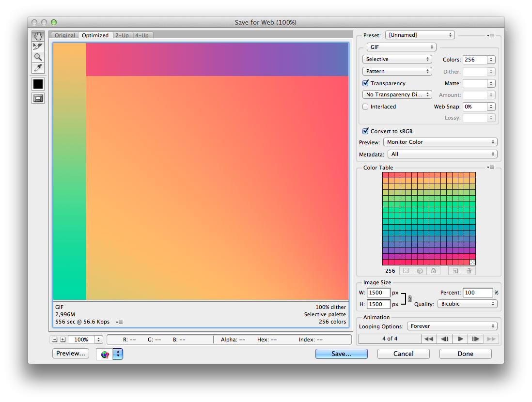Click the Colors stepper arrows
532x402 pixels.
[491, 60]
